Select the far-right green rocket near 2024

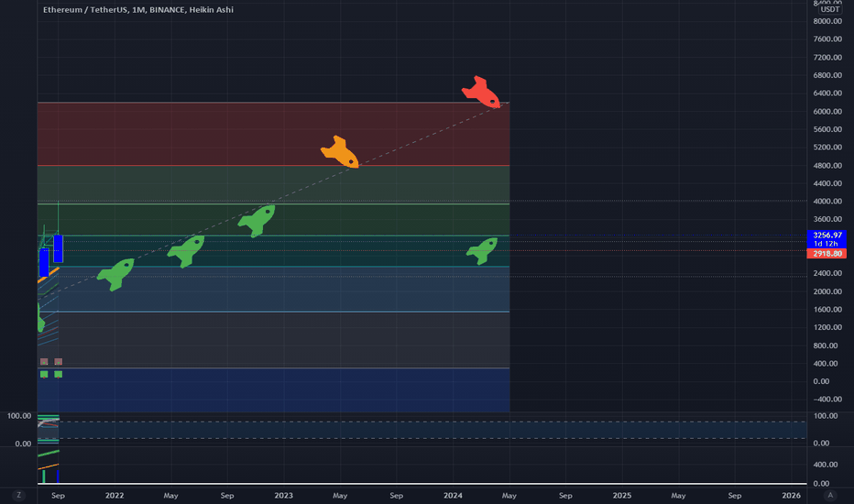(482, 251)
